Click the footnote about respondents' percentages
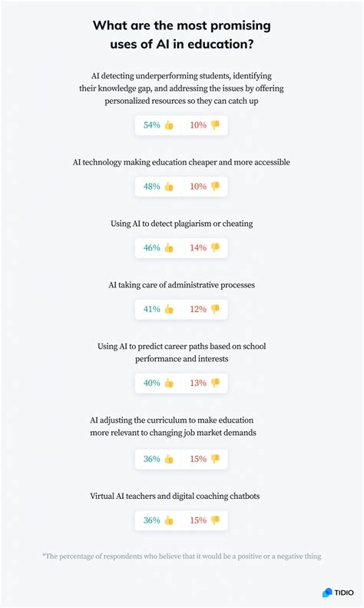364x608 pixels. 181,557
